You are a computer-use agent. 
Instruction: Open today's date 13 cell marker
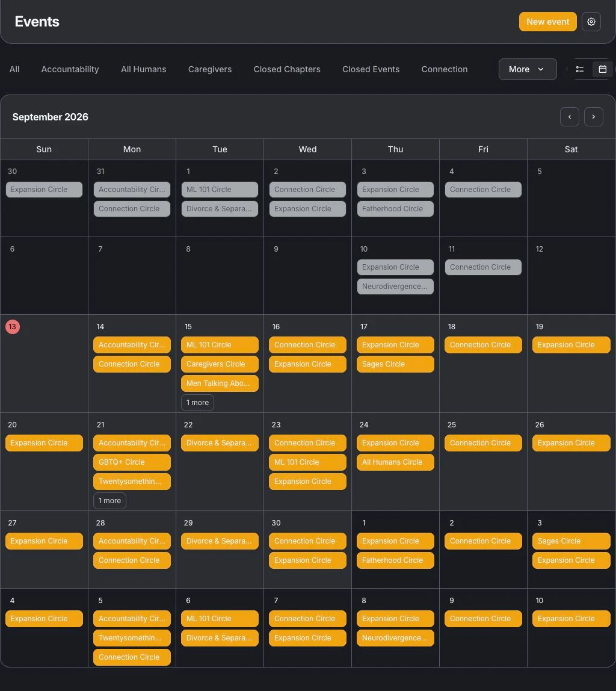click(12, 327)
